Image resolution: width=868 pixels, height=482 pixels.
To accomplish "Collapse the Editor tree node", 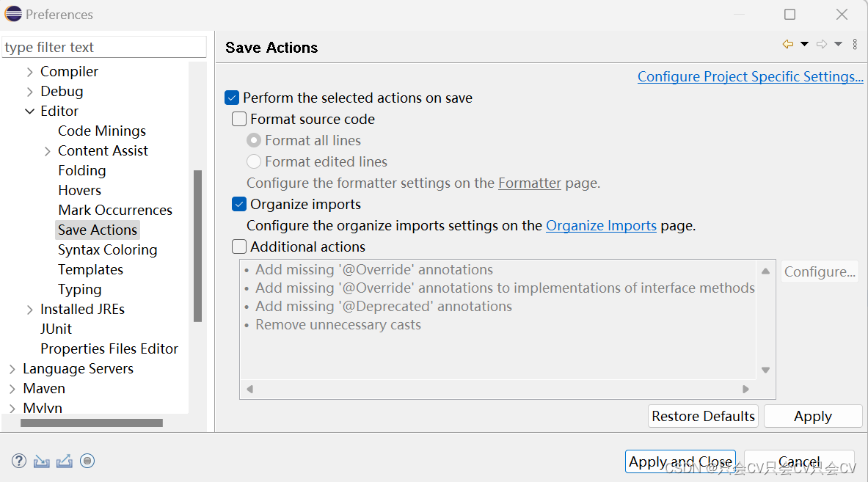I will 30,112.
